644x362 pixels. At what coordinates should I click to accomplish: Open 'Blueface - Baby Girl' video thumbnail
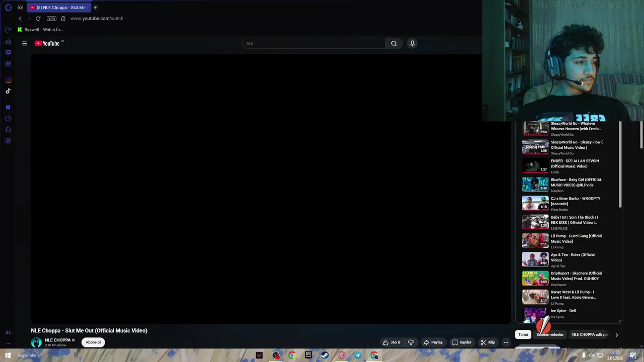click(x=535, y=185)
